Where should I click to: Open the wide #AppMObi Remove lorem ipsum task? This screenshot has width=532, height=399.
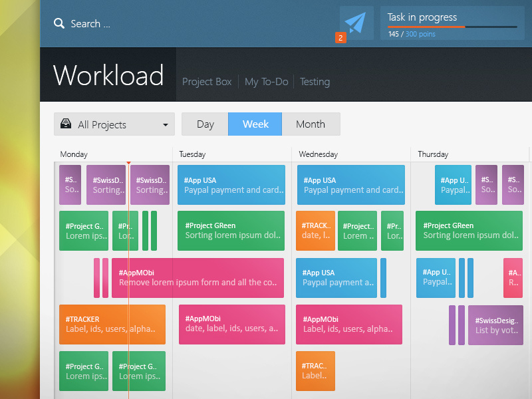click(x=198, y=278)
